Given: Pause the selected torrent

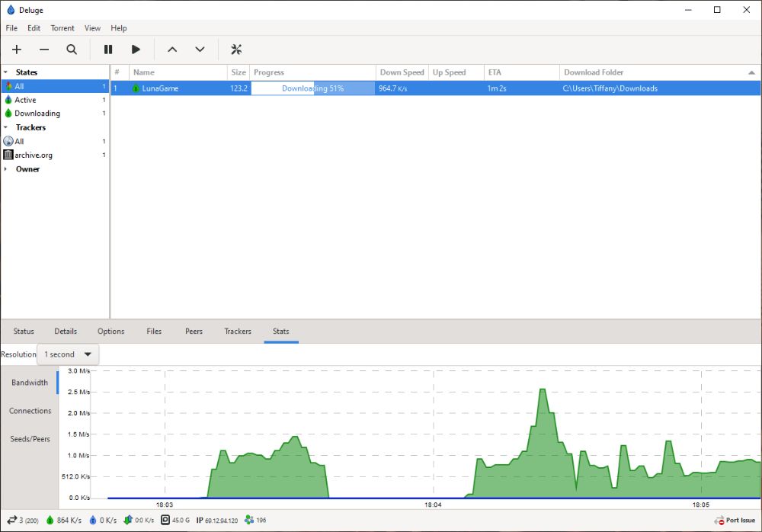Looking at the screenshot, I should 108,49.
